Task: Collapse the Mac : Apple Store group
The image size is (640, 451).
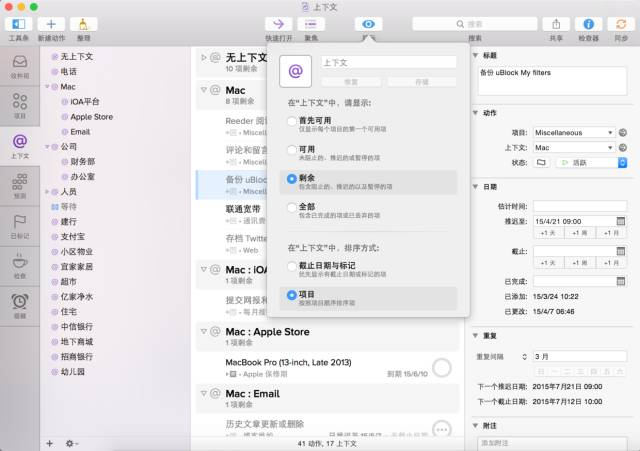Action: tap(204, 331)
